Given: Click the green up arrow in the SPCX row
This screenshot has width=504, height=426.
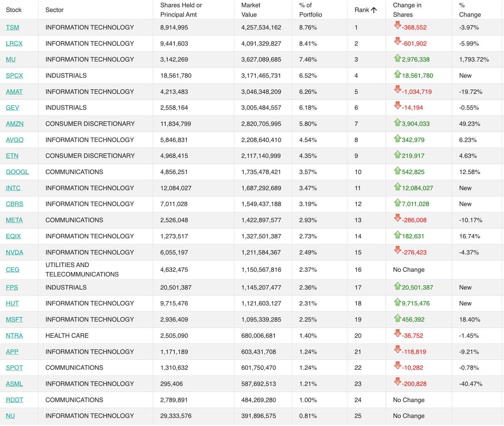Looking at the screenshot, I should pyautogui.click(x=397, y=74).
